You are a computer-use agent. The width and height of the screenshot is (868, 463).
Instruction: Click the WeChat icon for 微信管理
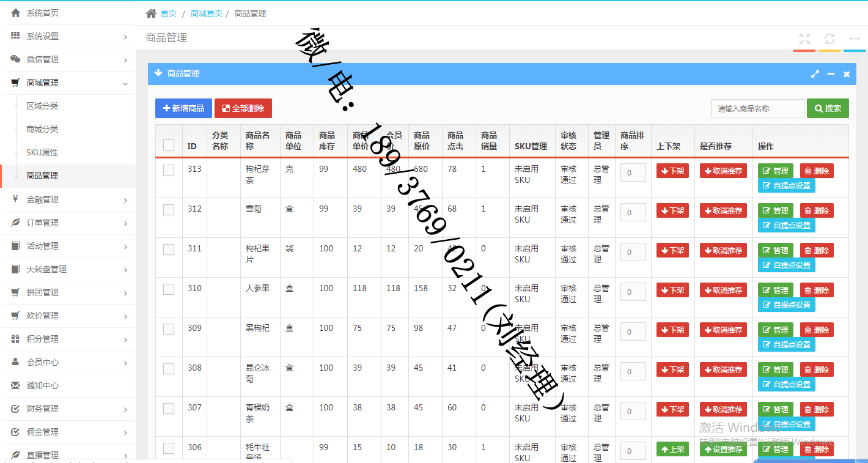point(16,59)
